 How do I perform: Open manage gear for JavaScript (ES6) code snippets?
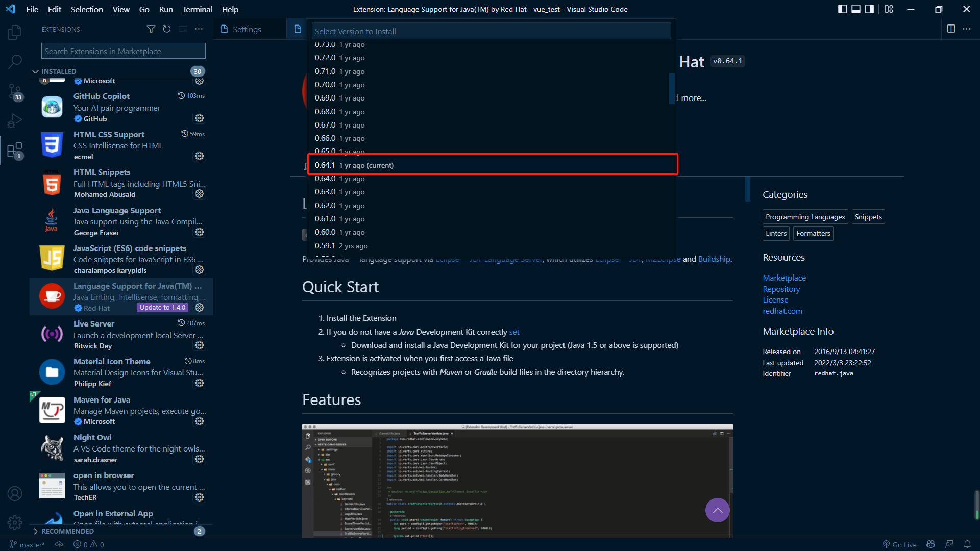click(x=200, y=270)
